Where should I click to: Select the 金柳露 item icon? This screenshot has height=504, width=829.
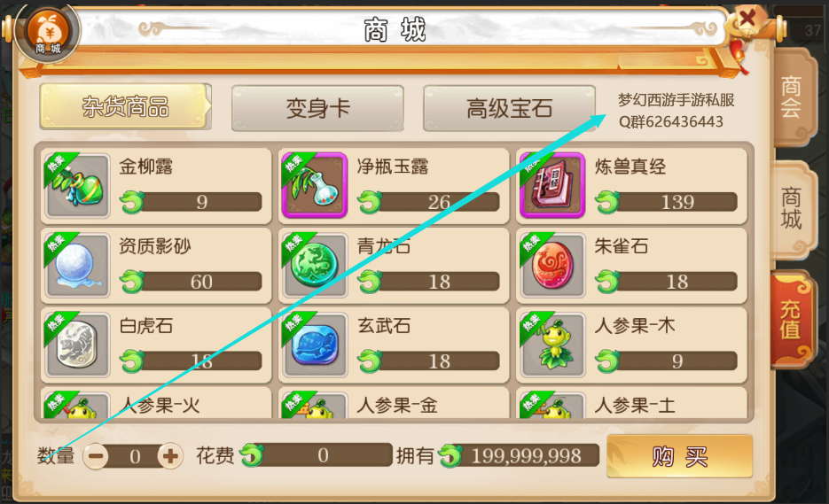(78, 186)
